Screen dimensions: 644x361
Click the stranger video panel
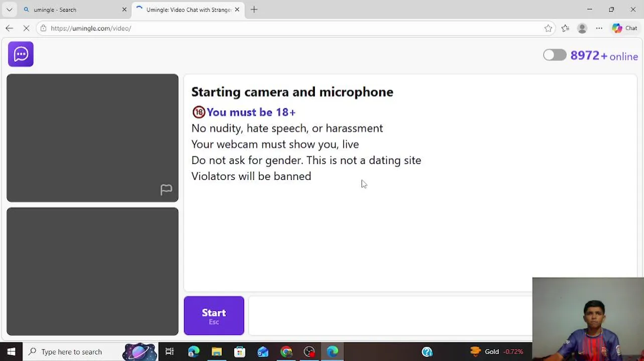click(x=92, y=138)
